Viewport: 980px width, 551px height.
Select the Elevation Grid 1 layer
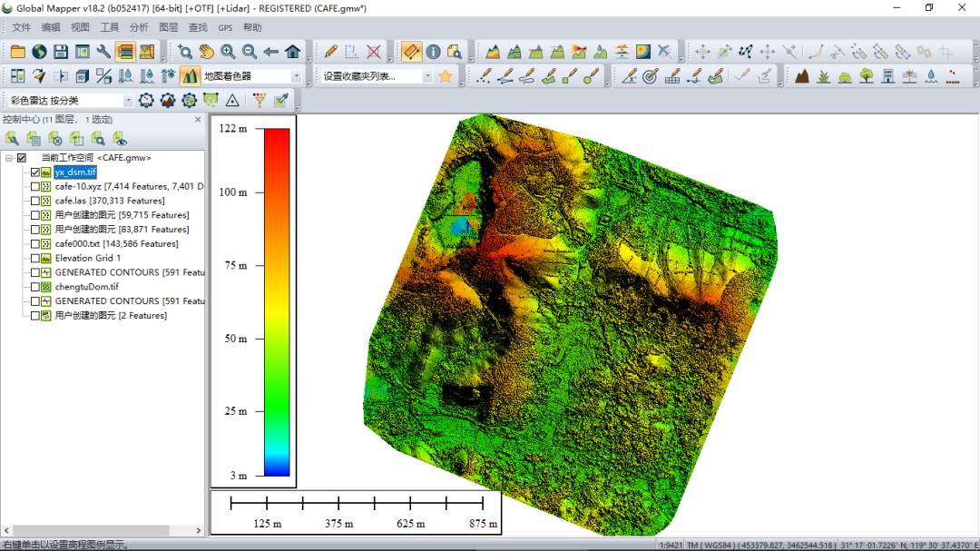point(87,258)
